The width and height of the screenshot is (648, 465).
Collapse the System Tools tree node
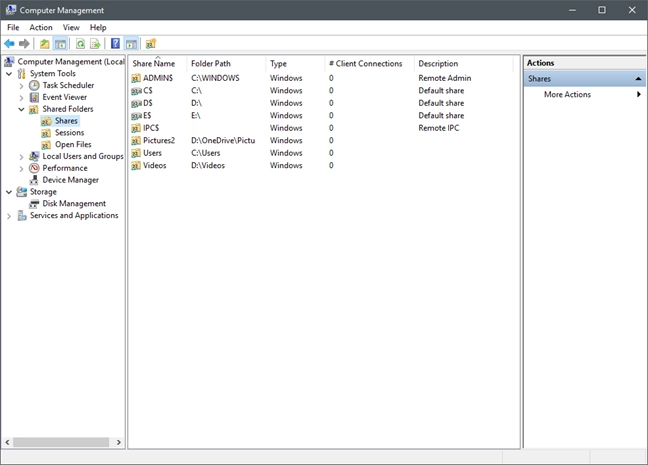pyautogui.click(x=9, y=74)
